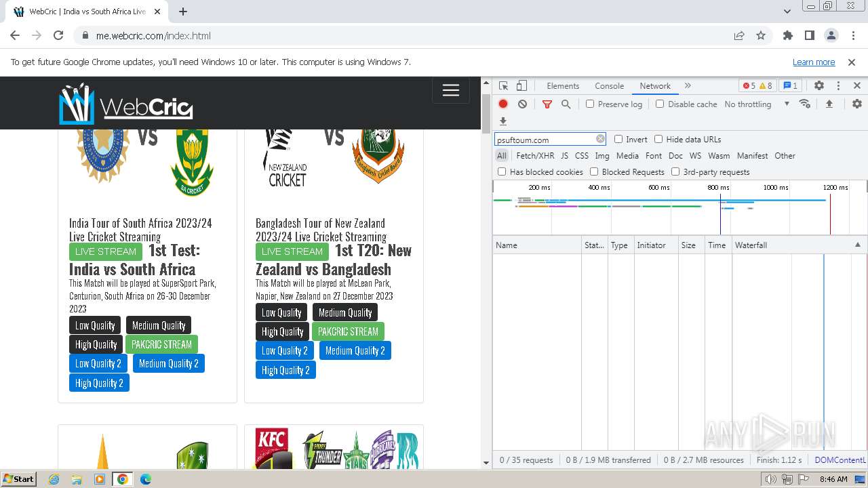Clear the network log
The height and width of the screenshot is (488, 868).
coord(522,104)
